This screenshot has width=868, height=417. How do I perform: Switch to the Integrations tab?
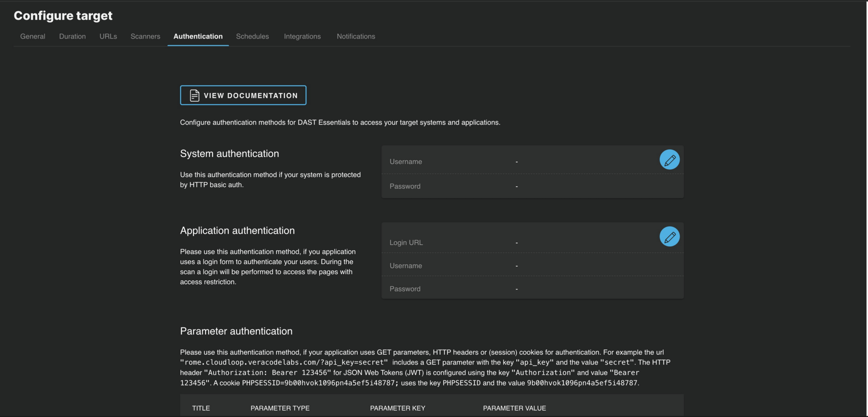pyautogui.click(x=302, y=36)
